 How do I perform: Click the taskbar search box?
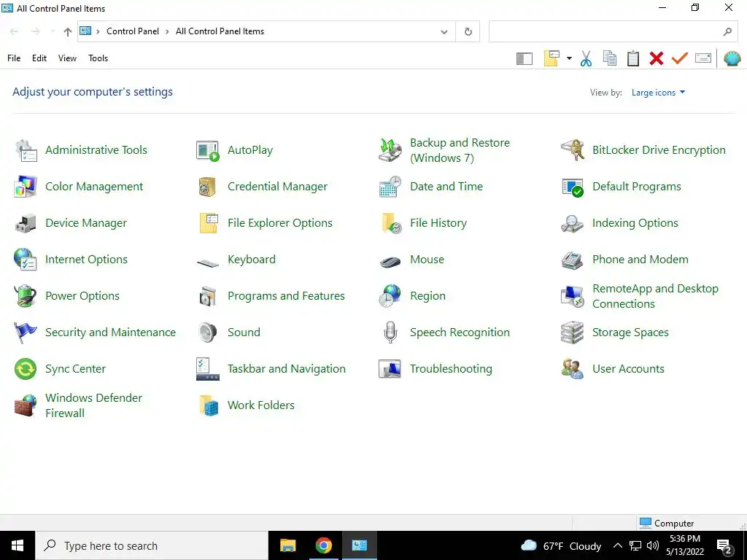152,545
